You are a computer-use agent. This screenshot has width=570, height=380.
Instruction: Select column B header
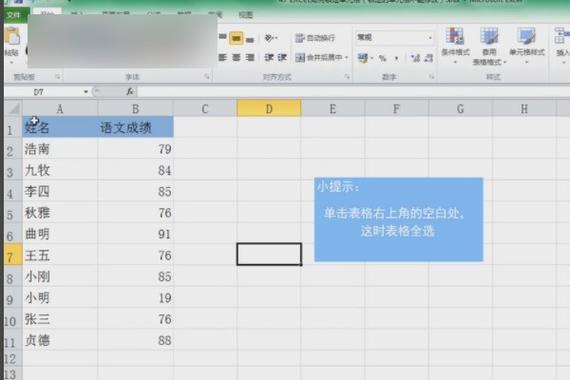(136, 108)
